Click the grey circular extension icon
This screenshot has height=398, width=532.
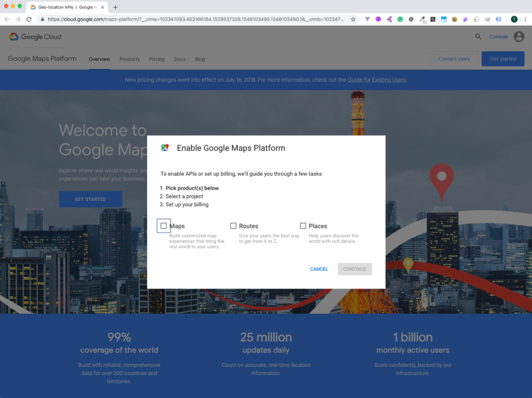point(476,19)
